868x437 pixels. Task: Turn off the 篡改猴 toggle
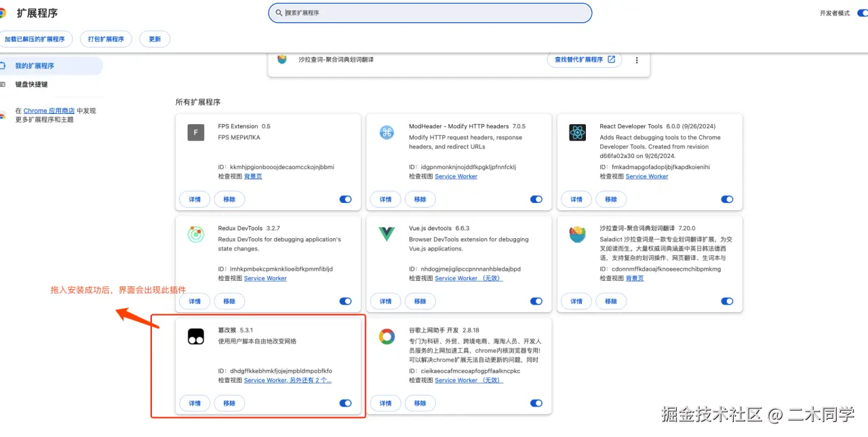[346, 403]
